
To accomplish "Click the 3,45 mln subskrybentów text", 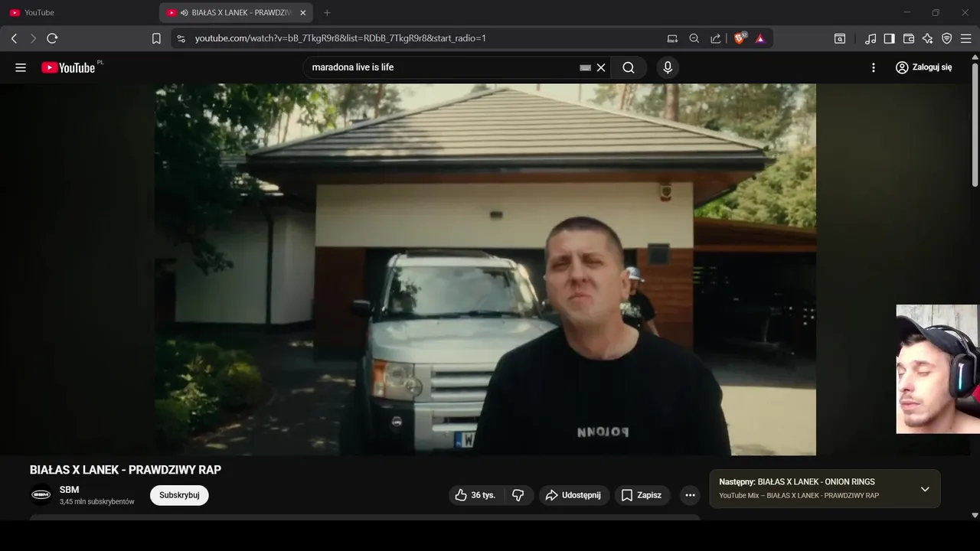I will click(97, 502).
